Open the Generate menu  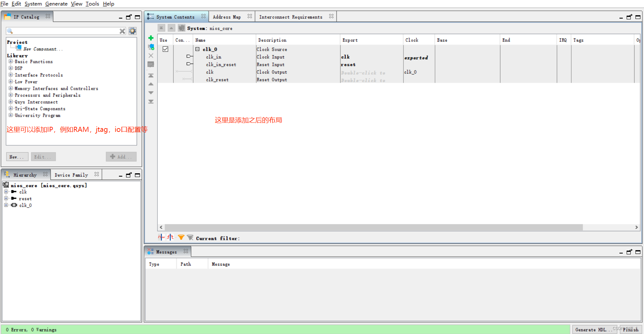(56, 4)
